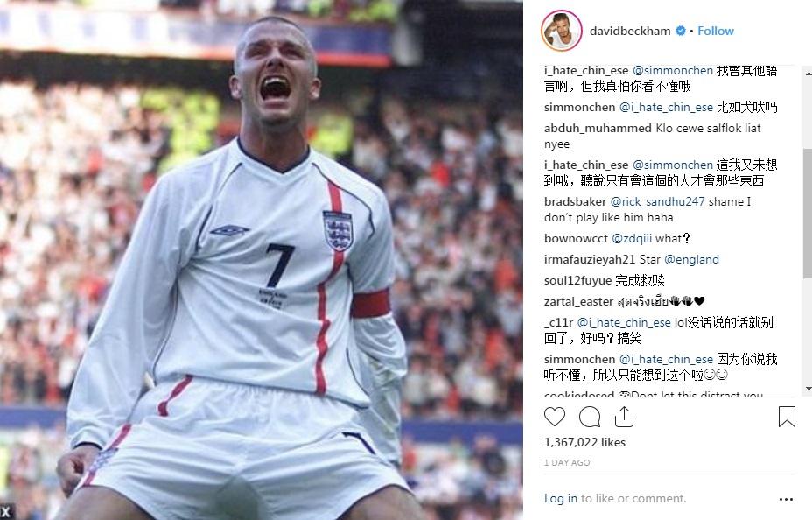
Task: Click the Beckham England photo
Action: tap(262, 260)
